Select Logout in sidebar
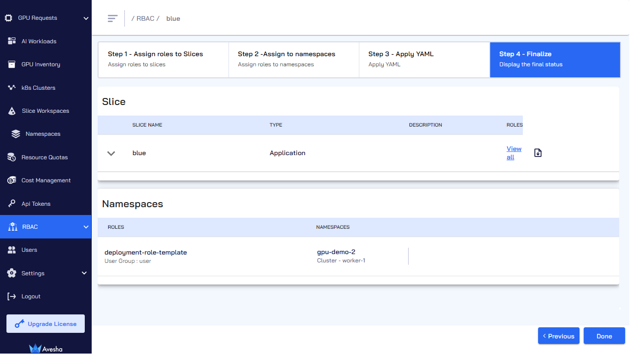Image resolution: width=644 pixels, height=360 pixels. click(x=46, y=296)
